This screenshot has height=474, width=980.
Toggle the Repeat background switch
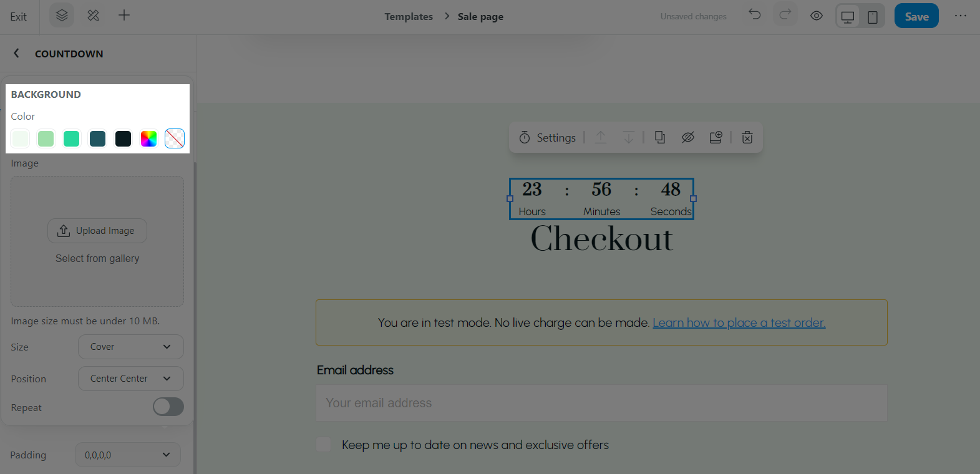(x=168, y=407)
